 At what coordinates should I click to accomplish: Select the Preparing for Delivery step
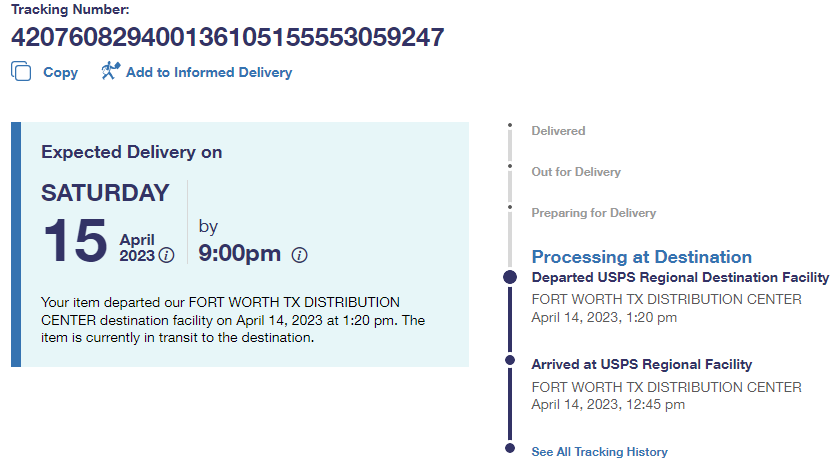593,213
